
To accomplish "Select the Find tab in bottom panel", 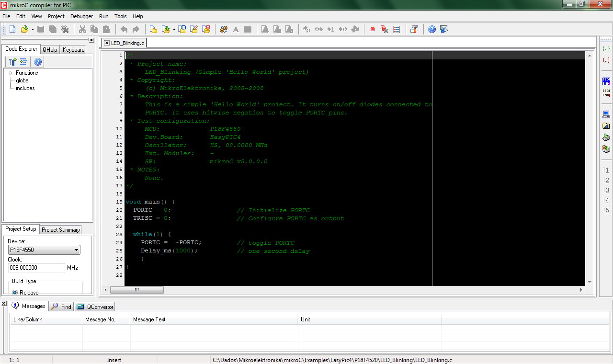I will [62, 307].
